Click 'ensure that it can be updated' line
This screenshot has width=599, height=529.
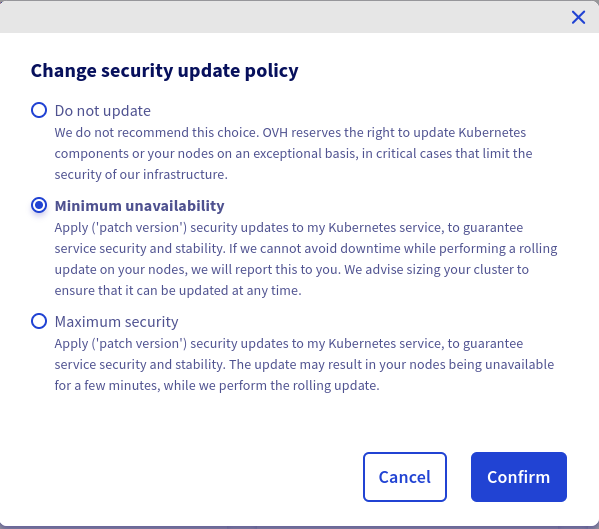pyautogui.click(x=178, y=291)
